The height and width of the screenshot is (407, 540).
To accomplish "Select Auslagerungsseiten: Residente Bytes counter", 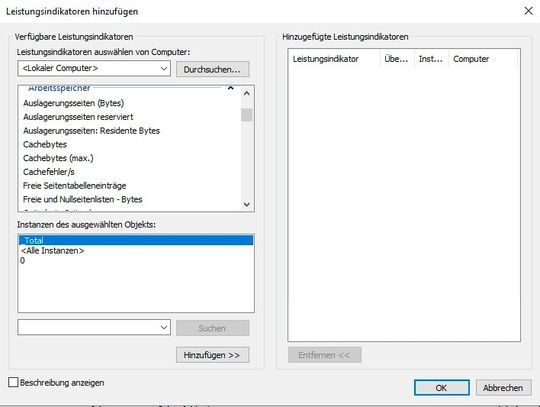I will 91,131.
